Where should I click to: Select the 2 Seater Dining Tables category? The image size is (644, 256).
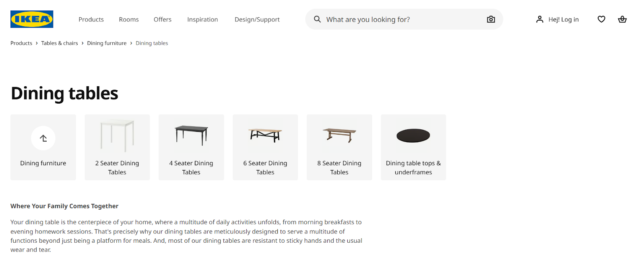click(117, 147)
